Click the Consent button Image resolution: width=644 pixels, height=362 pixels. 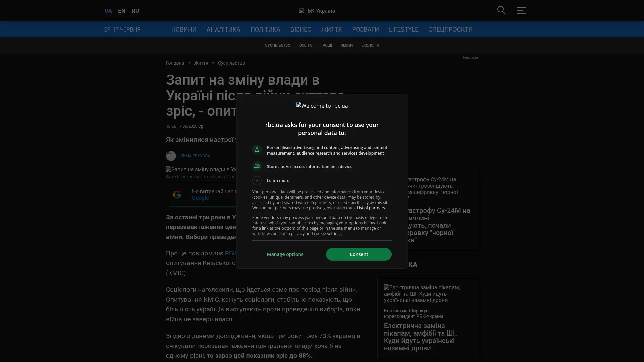[359, 254]
